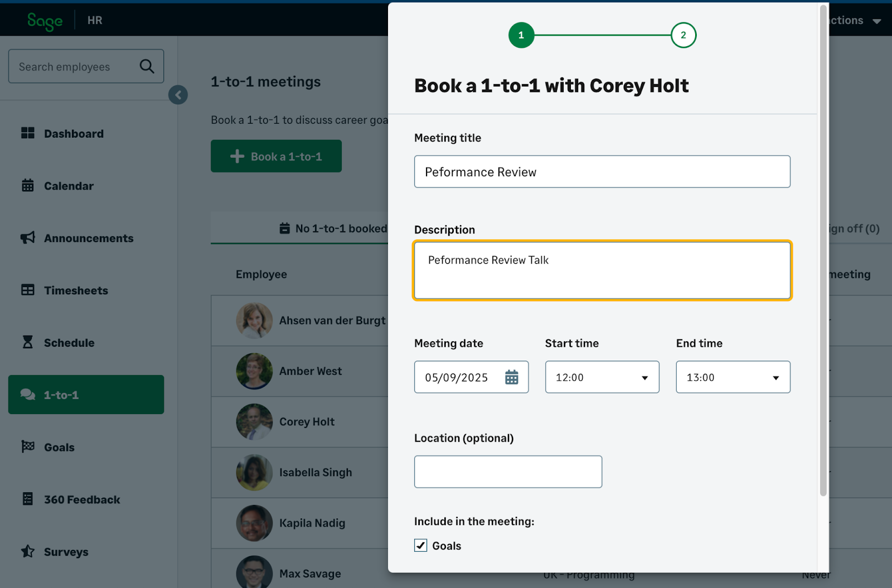Screen dimensions: 892x588
Task: Click Kapila Nadig's avatar
Action: click(254, 523)
